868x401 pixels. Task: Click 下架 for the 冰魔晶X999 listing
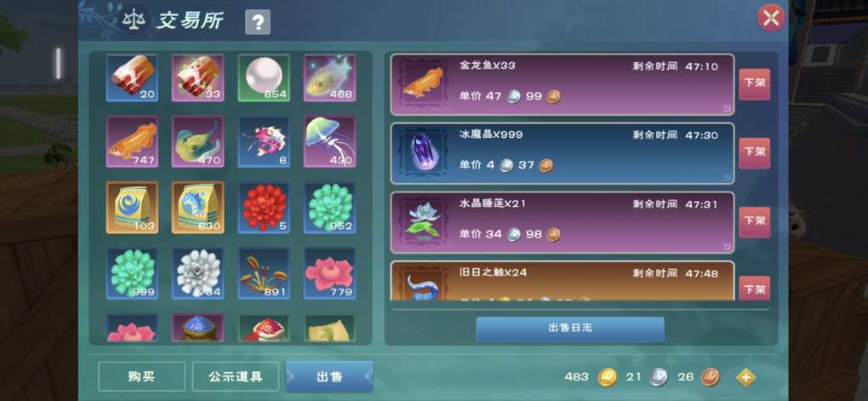tap(755, 153)
